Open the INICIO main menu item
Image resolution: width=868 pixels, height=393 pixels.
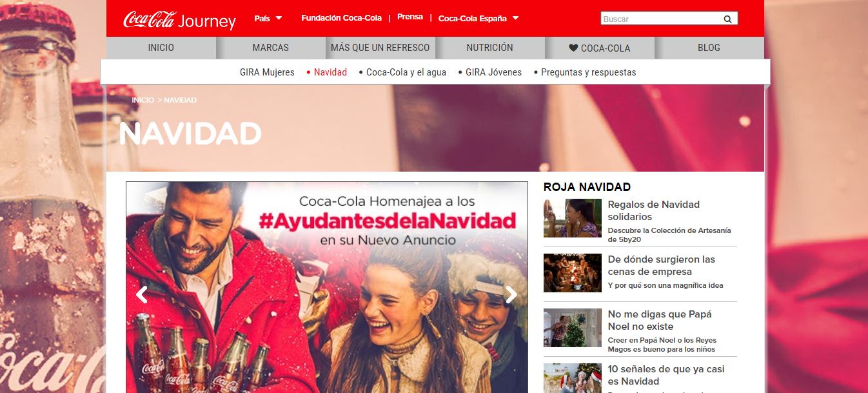coord(161,48)
